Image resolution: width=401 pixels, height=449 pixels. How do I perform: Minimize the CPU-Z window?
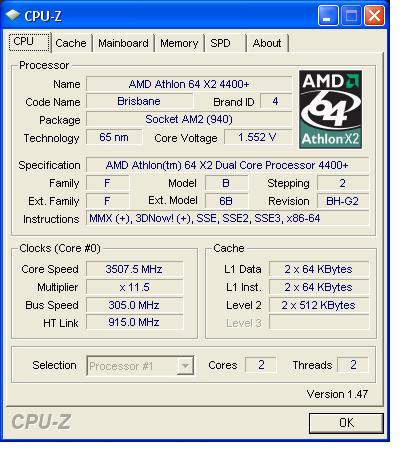coord(328,16)
